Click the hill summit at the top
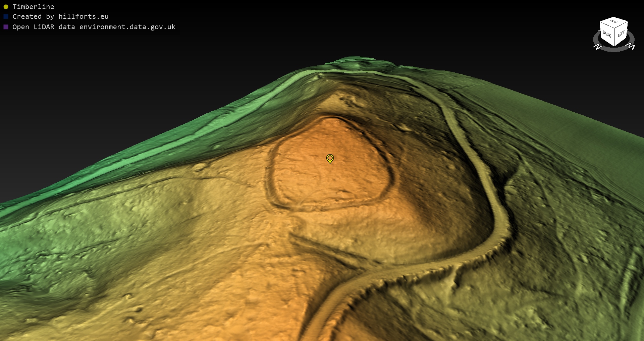 352,62
